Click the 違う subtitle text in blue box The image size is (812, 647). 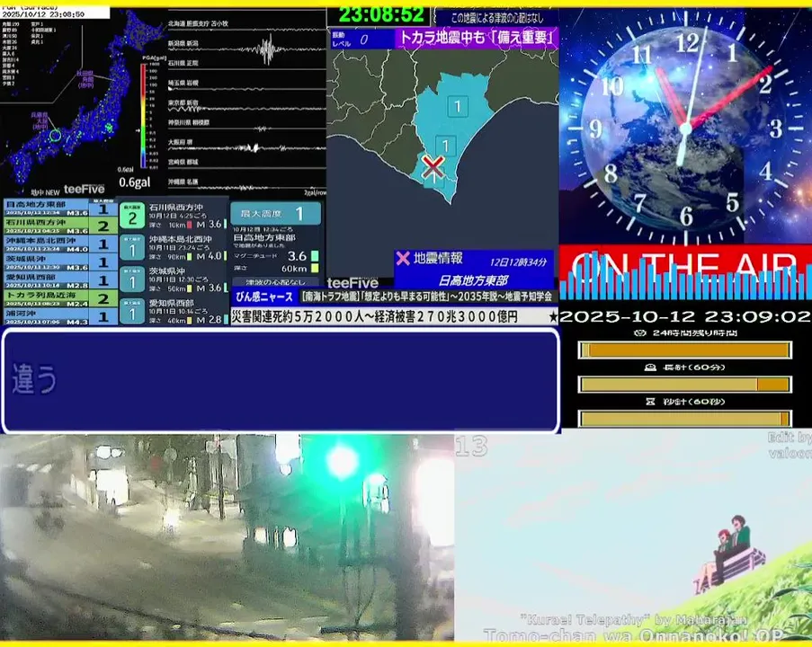pyautogui.click(x=33, y=379)
